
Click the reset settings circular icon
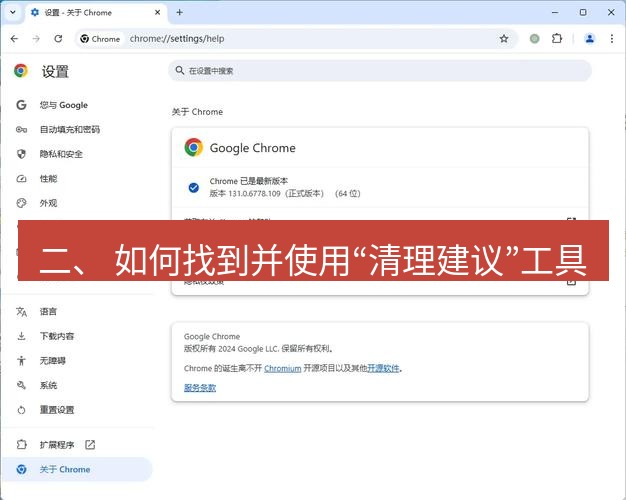[x=21, y=410]
